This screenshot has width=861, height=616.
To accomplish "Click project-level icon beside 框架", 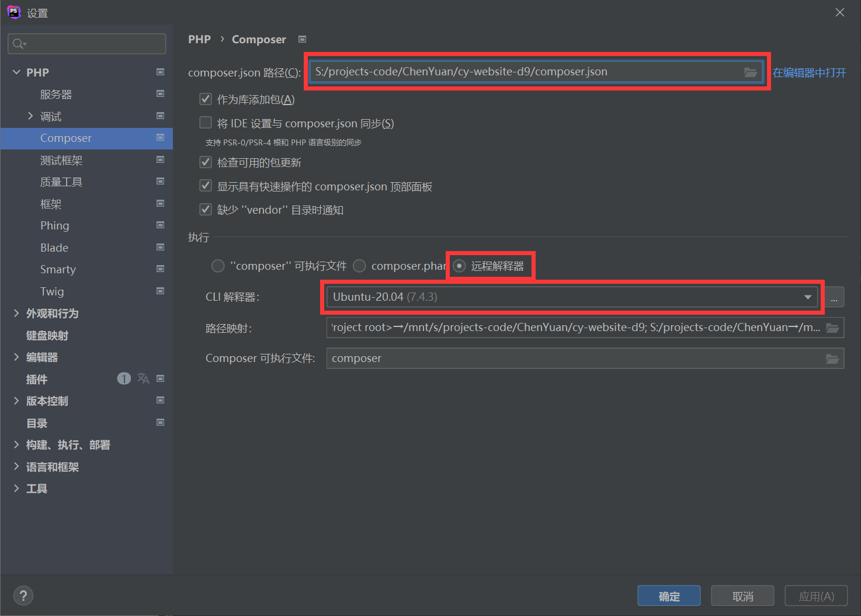I will (x=160, y=203).
